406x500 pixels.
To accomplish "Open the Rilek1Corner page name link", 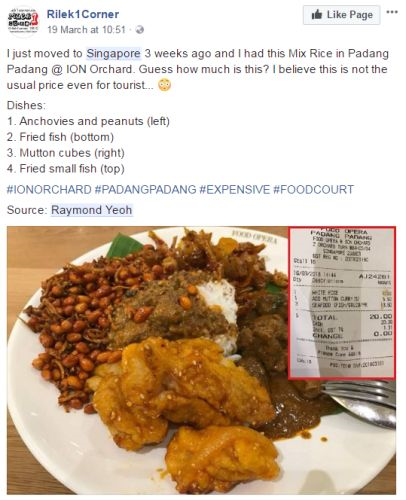I will pyautogui.click(x=83, y=14).
